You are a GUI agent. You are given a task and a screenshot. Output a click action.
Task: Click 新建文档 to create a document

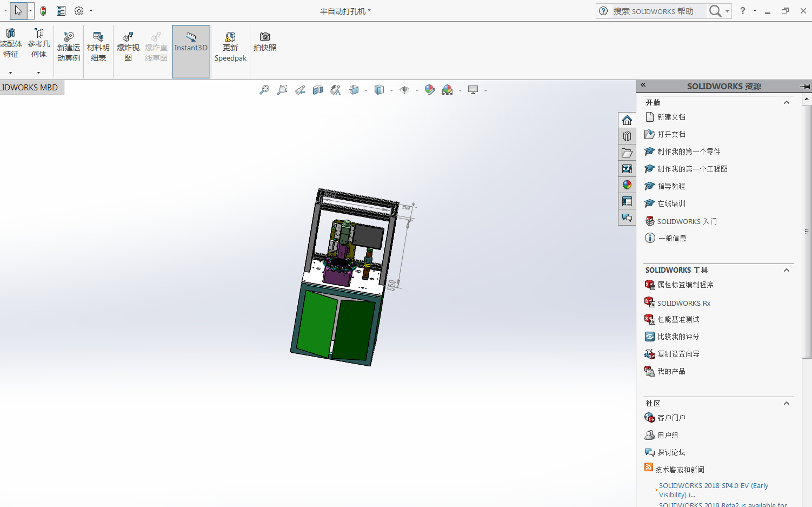[x=671, y=117]
